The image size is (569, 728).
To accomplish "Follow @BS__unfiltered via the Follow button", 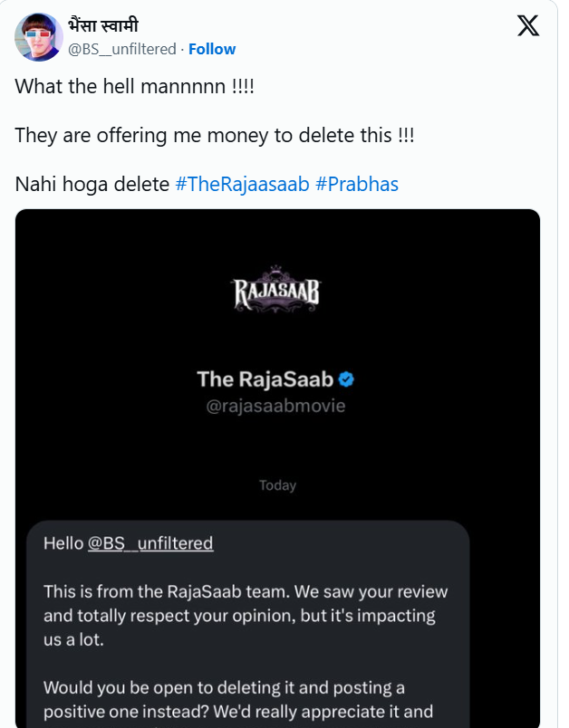I will (x=213, y=49).
